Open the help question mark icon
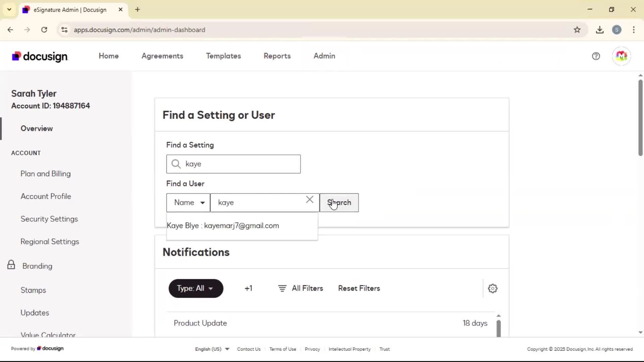 [x=596, y=56]
